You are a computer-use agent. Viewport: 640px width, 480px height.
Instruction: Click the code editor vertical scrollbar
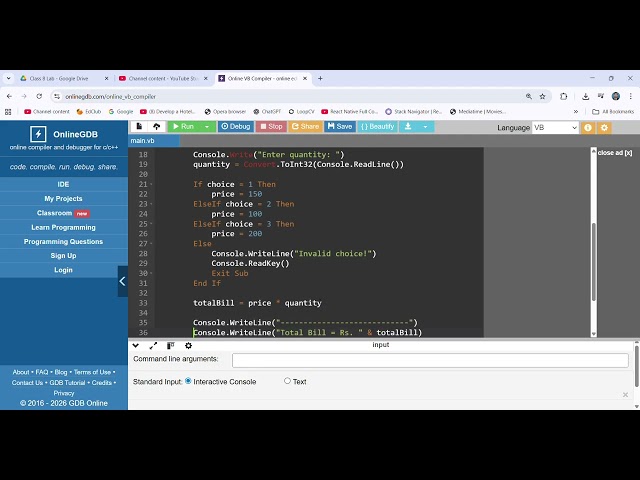[594, 261]
